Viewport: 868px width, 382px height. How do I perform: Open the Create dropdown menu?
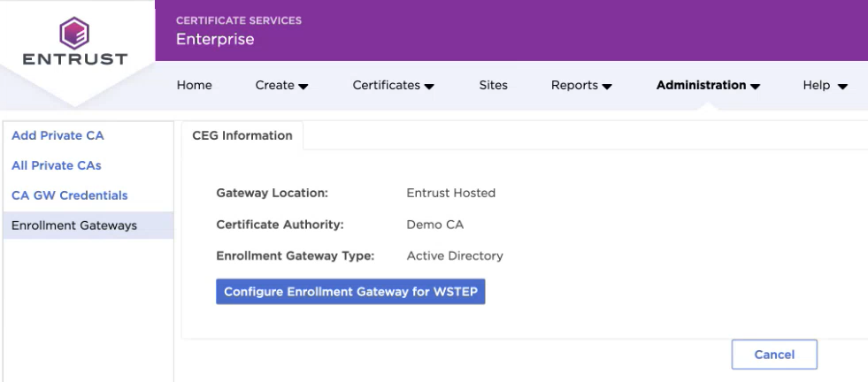tap(281, 86)
